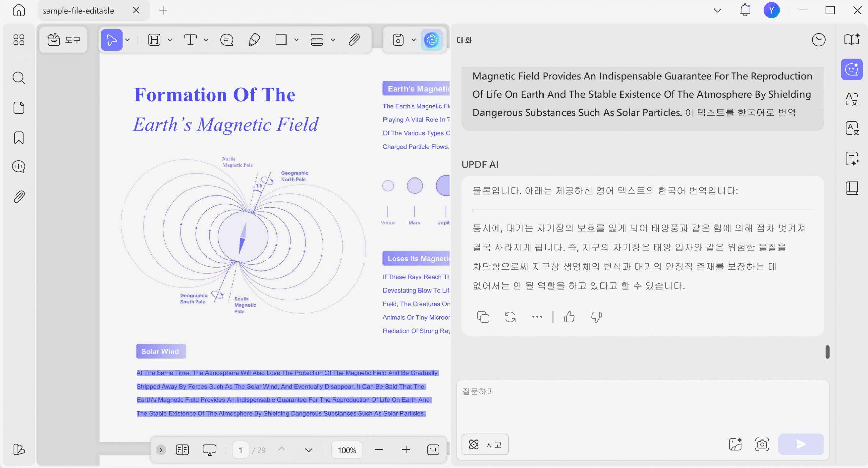Give thumbs down to AI response

point(596,317)
